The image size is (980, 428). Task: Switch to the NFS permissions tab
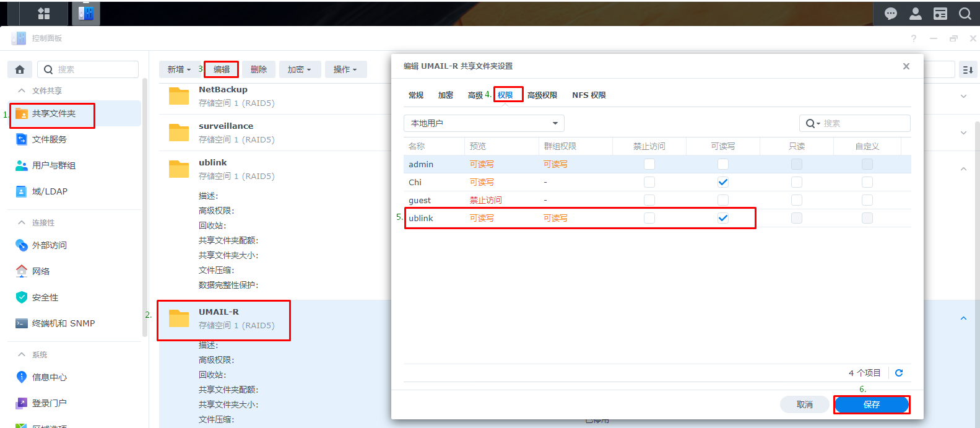[588, 95]
